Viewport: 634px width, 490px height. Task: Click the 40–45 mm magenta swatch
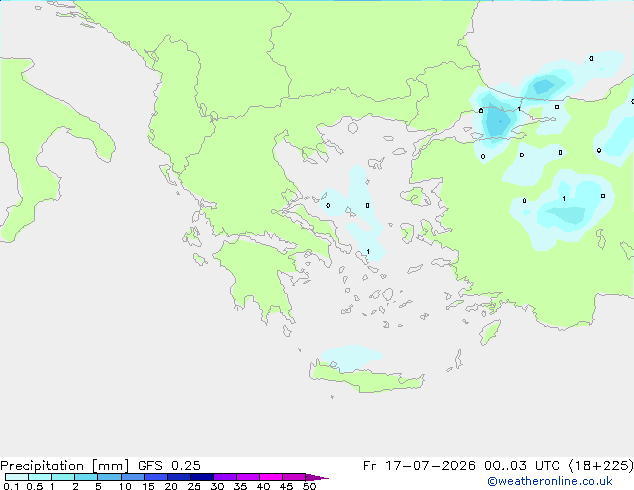click(271, 477)
